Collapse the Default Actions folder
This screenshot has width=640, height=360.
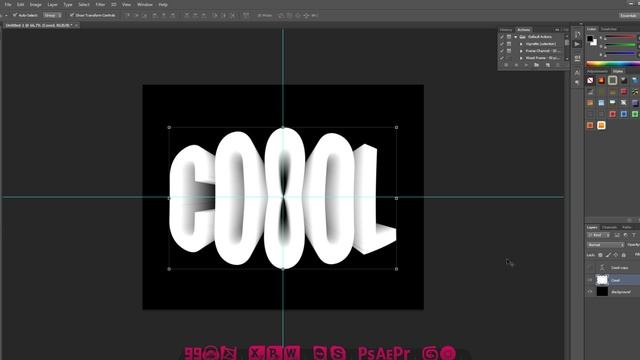[x=516, y=37]
